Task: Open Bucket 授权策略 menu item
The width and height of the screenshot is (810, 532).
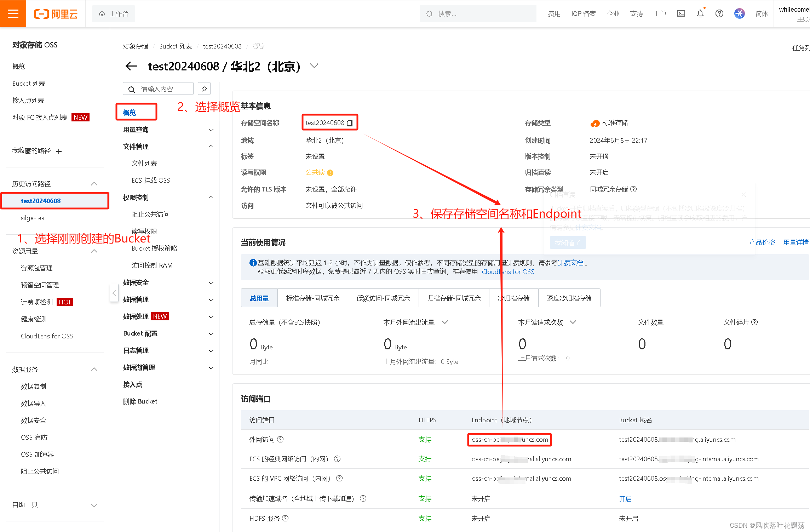Action: [154, 248]
